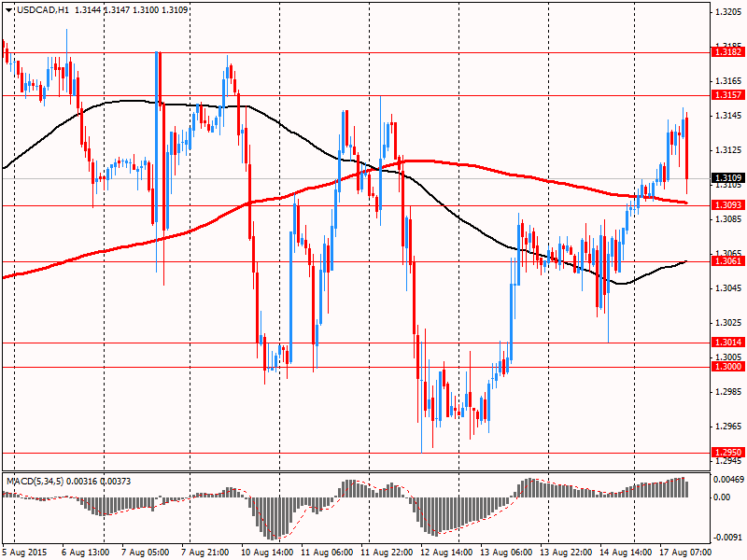Click the MACD scale value -0.0091
The image size is (747, 560).
(x=728, y=539)
